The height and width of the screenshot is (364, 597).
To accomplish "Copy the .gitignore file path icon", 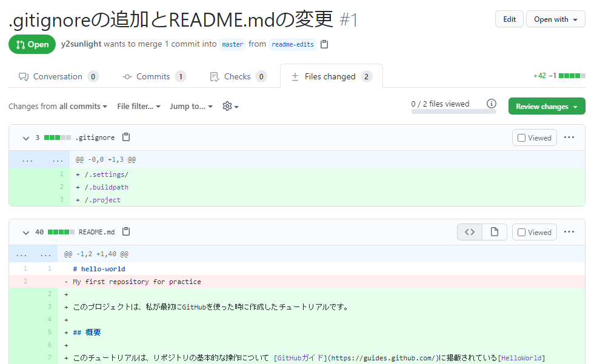I will click(x=126, y=137).
